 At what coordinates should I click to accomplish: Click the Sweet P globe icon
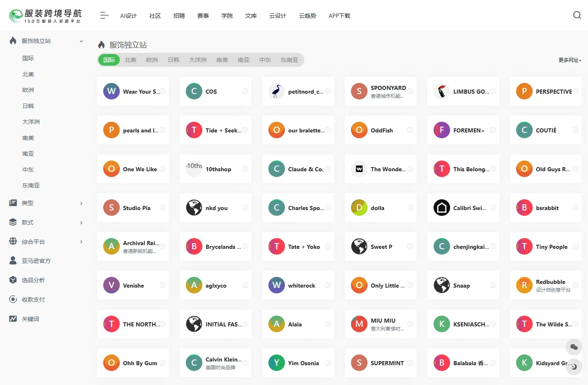[359, 246]
